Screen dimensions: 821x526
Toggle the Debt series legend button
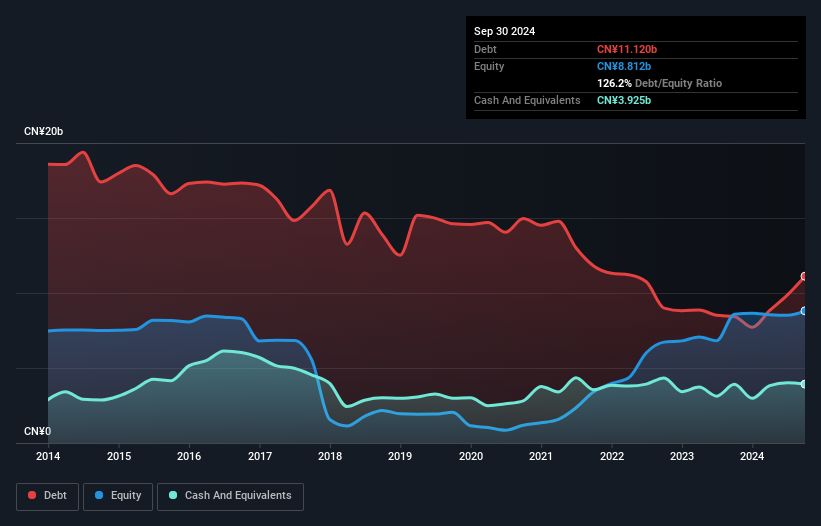[x=48, y=496]
